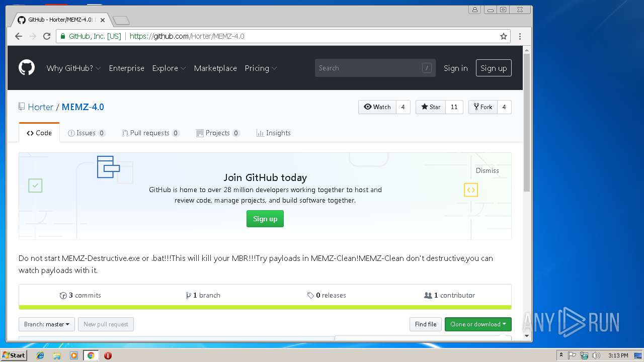
Task: Click the New pull request button
Action: pyautogui.click(x=106, y=324)
